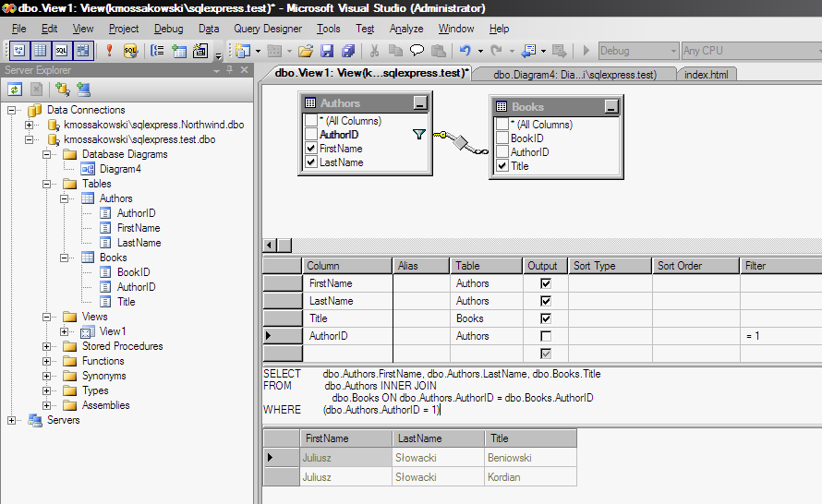Execute SQL with red exclamation icon
Screen dimensions: 822x504
point(109,51)
